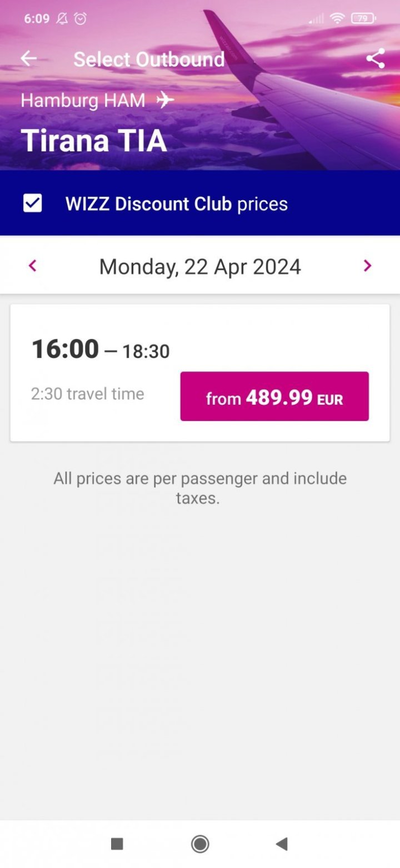This screenshot has height=868, width=400.
Task: Tap the Tirana TIA destination heading
Action: [x=94, y=140]
